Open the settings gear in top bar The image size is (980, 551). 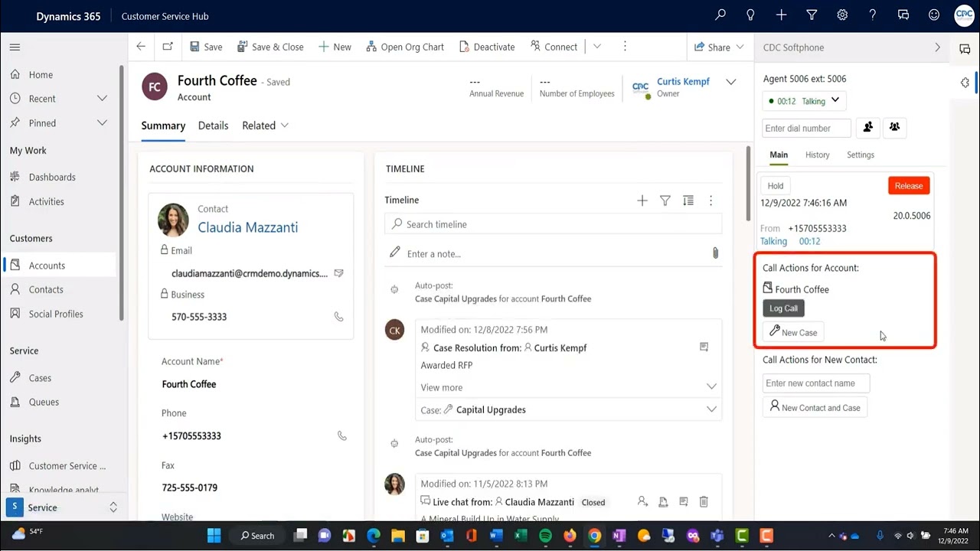click(x=842, y=15)
